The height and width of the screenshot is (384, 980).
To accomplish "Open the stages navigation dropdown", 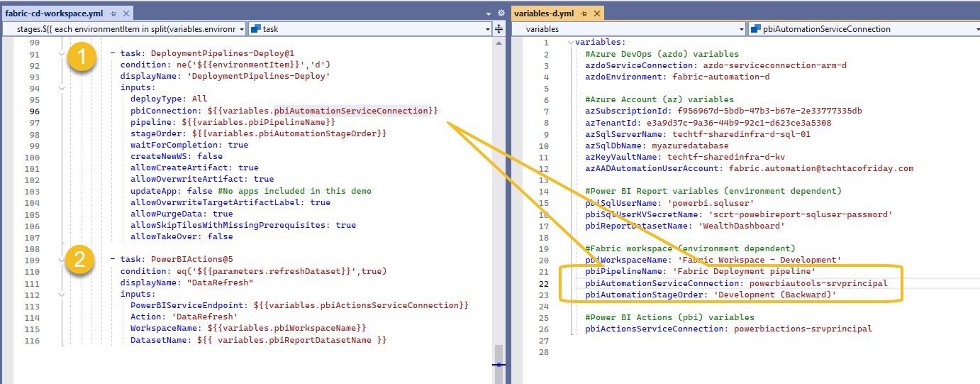I will 242,29.
